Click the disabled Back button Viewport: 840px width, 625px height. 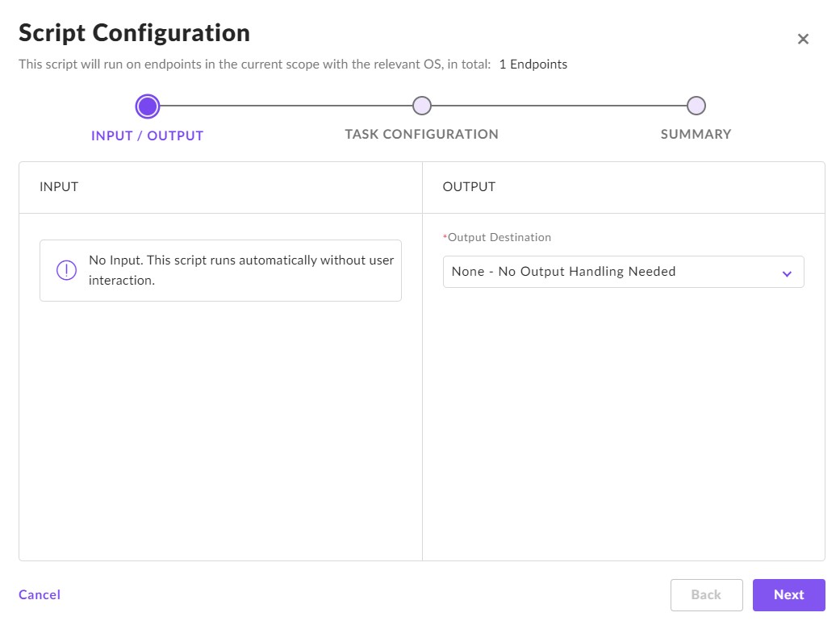pos(706,595)
